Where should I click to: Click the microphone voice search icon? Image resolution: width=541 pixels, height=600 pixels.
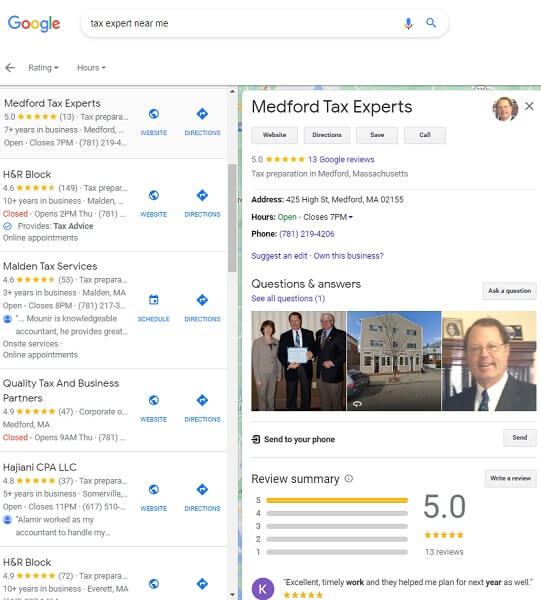[408, 23]
